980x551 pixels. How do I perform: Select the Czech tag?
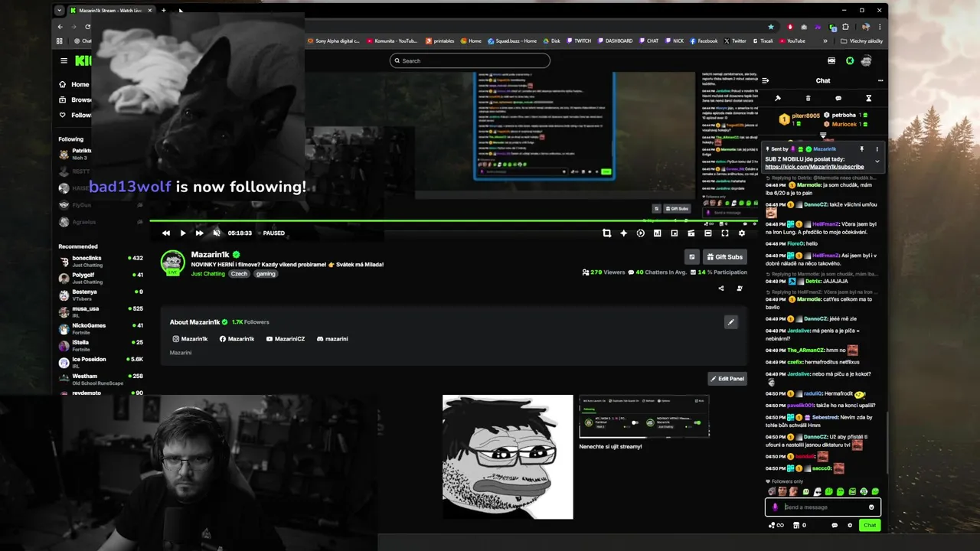click(x=240, y=274)
